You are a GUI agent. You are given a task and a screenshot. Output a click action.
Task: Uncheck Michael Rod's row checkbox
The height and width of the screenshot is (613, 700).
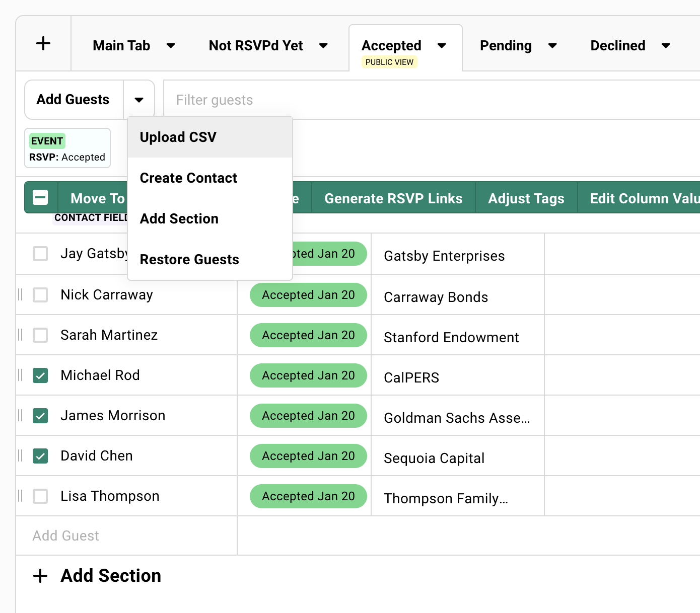[x=40, y=375]
